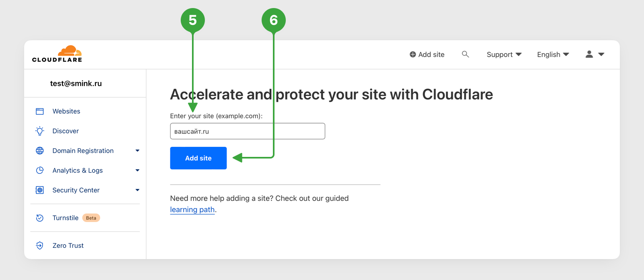644x280 pixels.
Task: Click the Domain Registration globe icon
Action: pos(40,150)
